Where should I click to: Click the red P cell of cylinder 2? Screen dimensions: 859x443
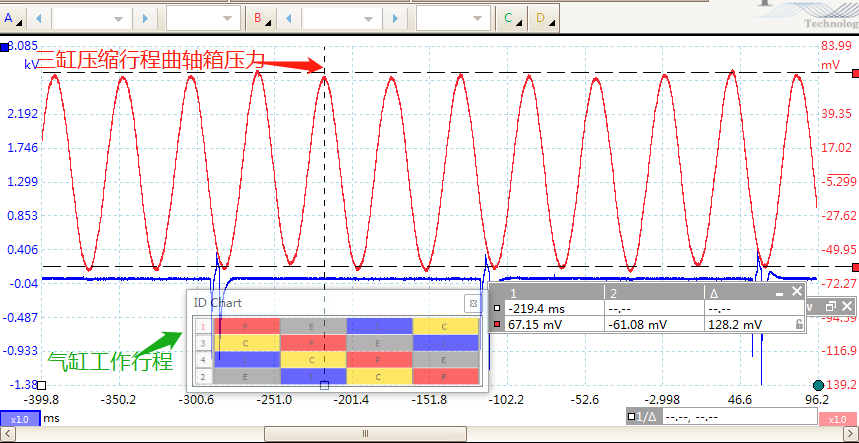(446, 376)
